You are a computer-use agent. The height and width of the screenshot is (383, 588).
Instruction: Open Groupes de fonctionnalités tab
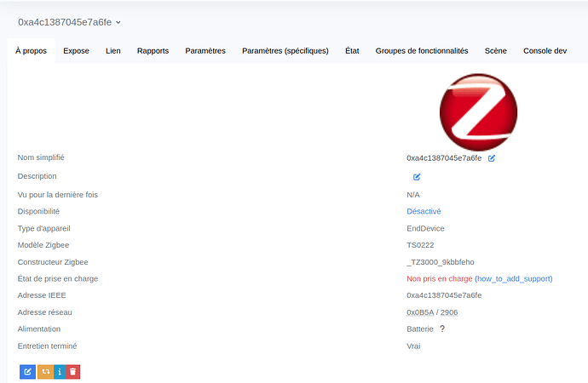pos(422,51)
